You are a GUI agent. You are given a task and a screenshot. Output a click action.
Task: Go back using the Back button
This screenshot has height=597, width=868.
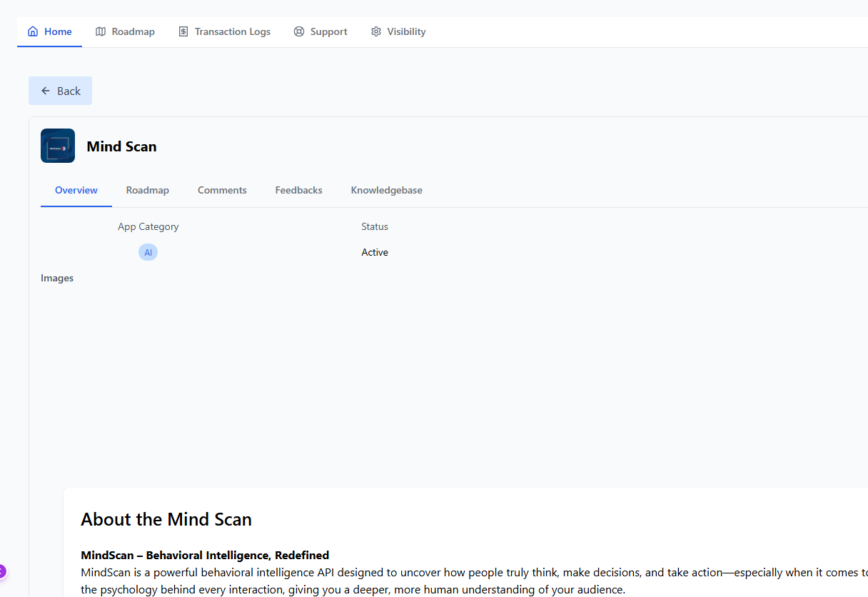coord(61,91)
